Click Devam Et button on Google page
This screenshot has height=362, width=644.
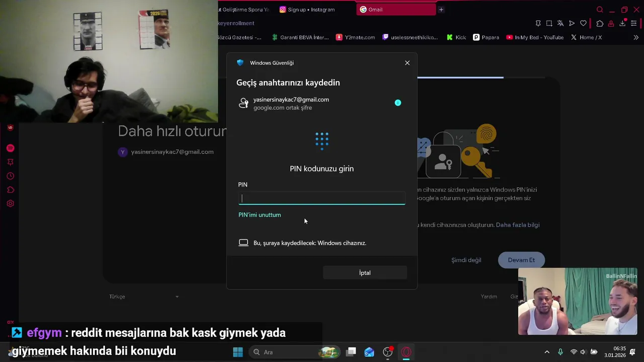point(521,260)
